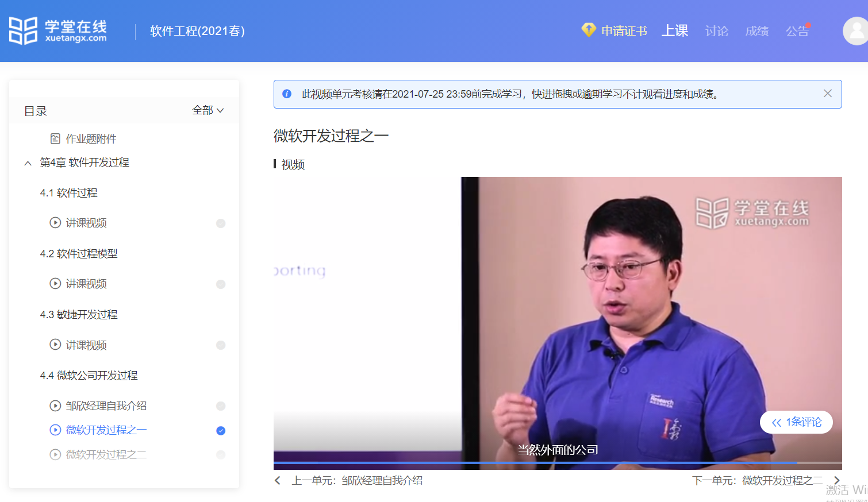Open the user avatar profile
This screenshot has width=868, height=502.
[855, 31]
